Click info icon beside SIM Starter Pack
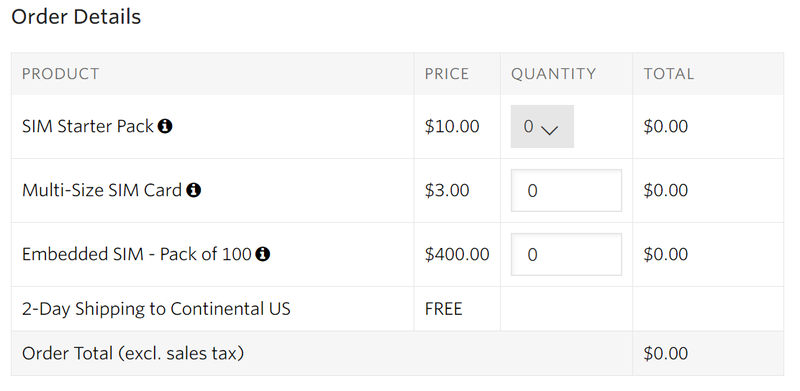Viewport: 800px width, 391px height. tap(165, 126)
